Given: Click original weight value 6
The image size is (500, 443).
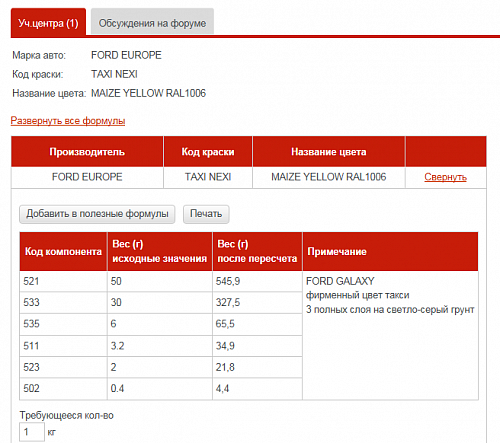Looking at the screenshot, I should [x=113, y=324].
